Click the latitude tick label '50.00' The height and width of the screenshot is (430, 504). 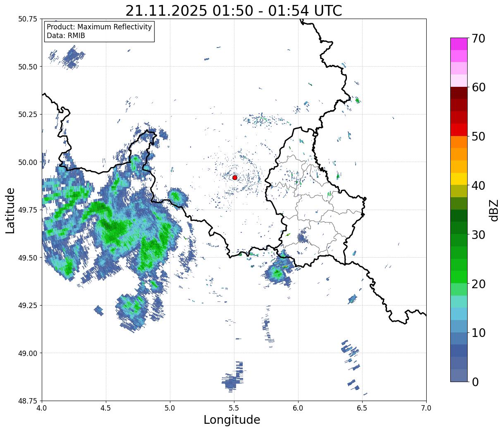point(28,162)
